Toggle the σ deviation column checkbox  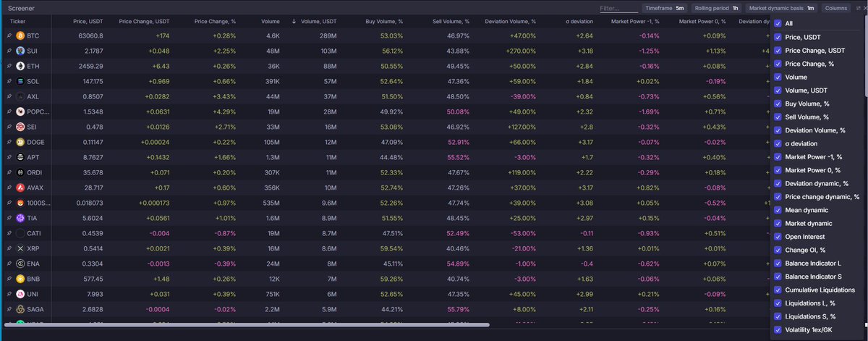click(778, 143)
